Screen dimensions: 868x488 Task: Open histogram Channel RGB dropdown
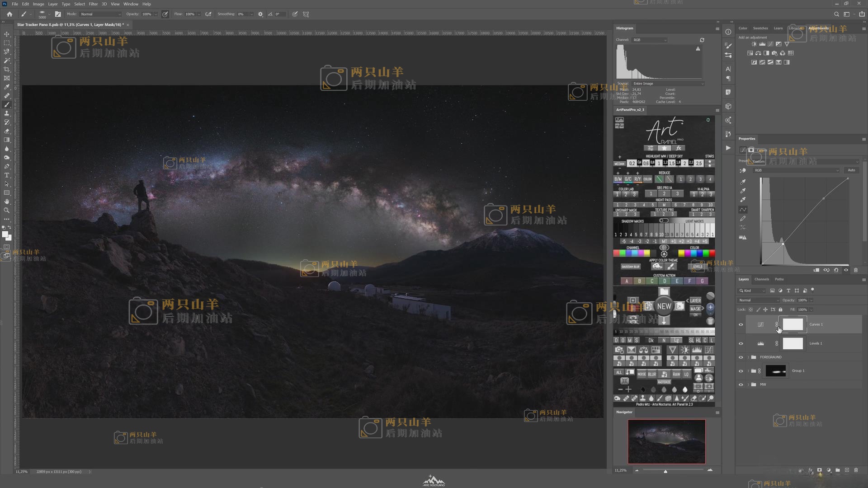point(650,40)
